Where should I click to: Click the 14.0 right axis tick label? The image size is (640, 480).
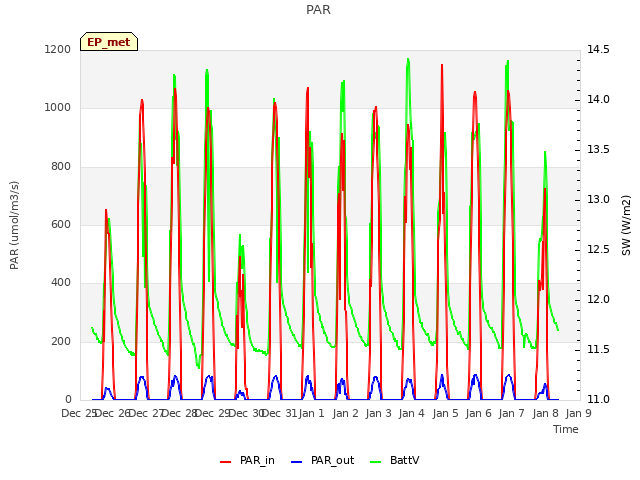[x=598, y=100]
